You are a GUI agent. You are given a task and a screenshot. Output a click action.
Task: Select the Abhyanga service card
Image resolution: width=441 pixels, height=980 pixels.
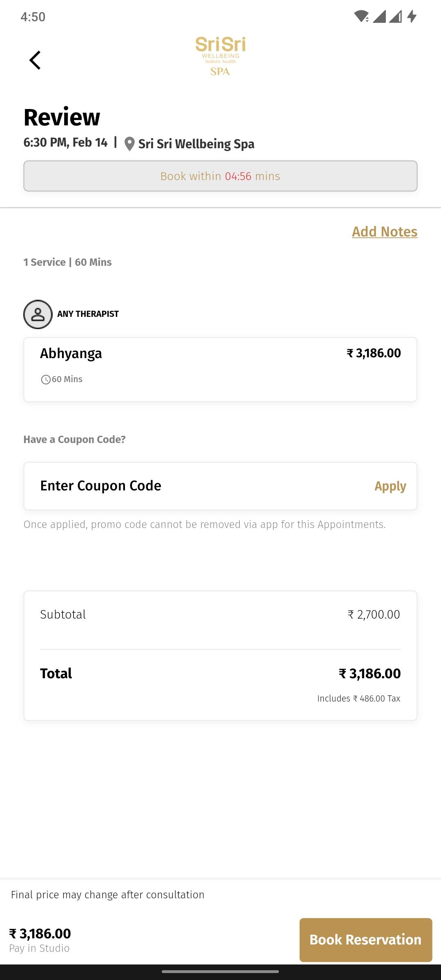coord(220,370)
